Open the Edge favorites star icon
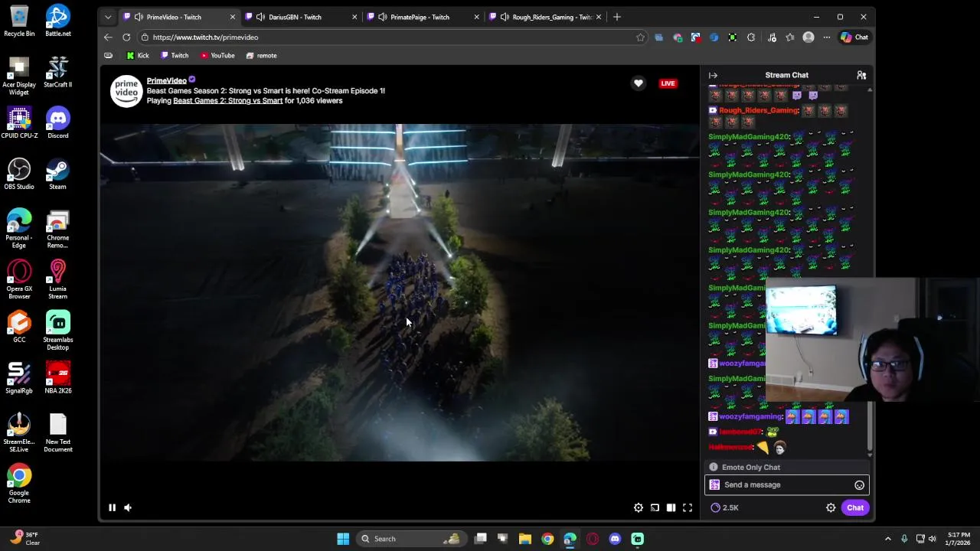Screen dimensions: 980x551 (x=790, y=37)
